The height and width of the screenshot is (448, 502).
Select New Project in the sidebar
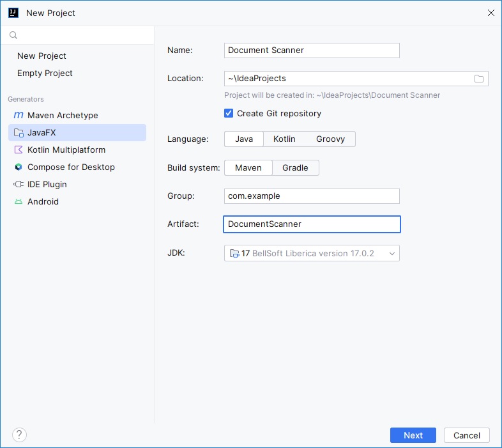point(42,56)
